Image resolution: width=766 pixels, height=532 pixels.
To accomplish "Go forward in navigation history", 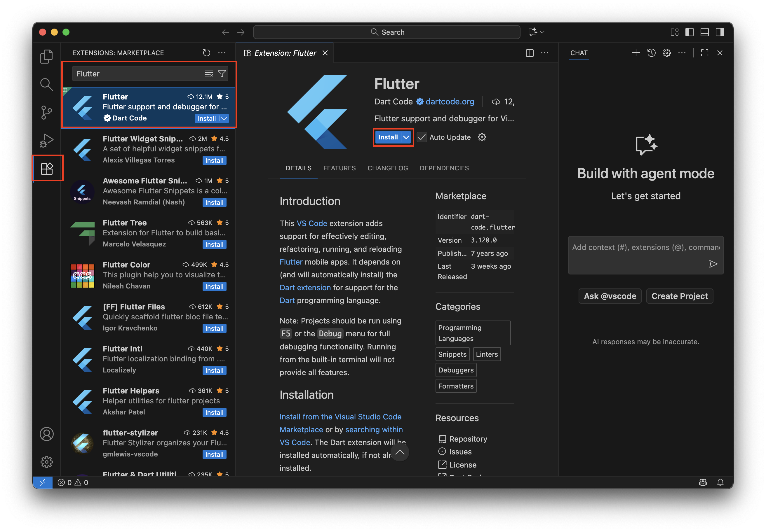I will click(x=241, y=32).
